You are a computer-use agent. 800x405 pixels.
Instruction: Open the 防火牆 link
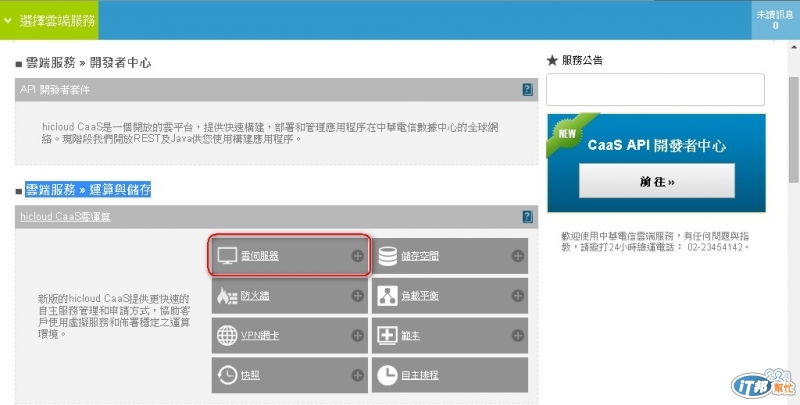tap(255, 296)
